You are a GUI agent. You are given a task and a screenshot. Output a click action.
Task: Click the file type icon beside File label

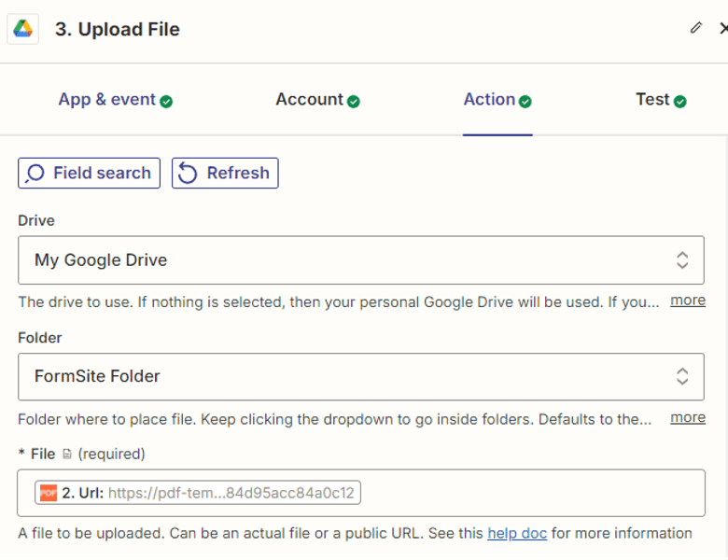coord(66,455)
